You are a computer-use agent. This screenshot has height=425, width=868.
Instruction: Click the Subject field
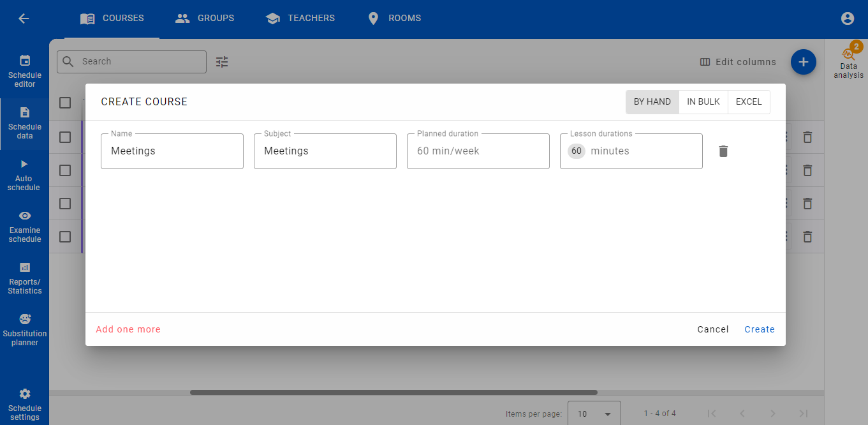325,151
